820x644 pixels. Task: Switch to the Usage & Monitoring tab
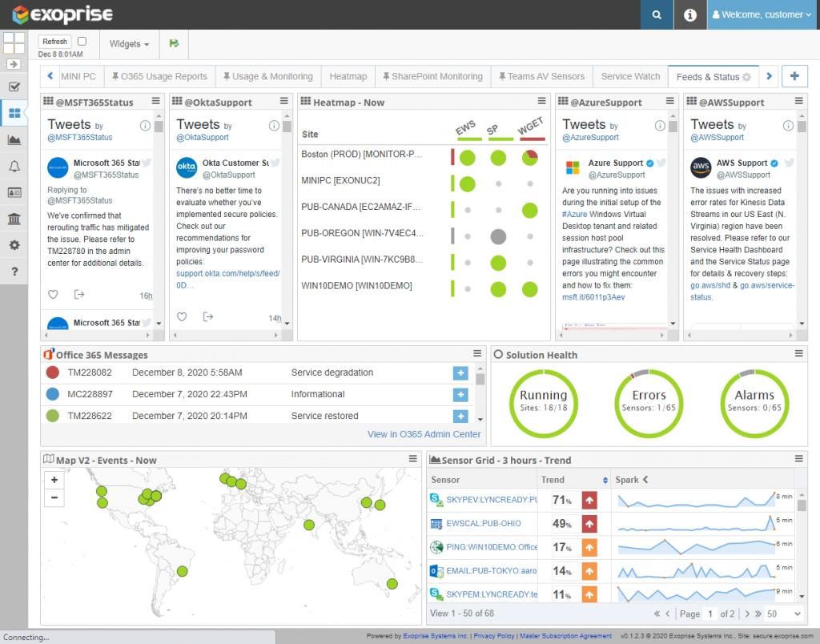pos(268,76)
